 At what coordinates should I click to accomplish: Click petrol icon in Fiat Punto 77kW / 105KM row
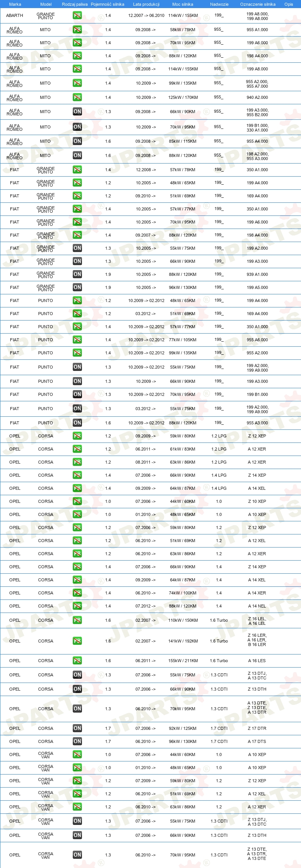(77, 340)
